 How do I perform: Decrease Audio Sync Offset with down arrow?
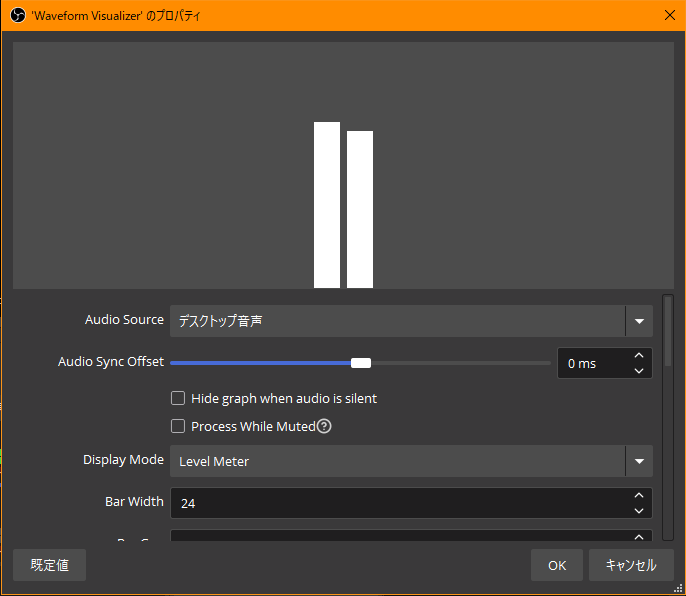[639, 371]
